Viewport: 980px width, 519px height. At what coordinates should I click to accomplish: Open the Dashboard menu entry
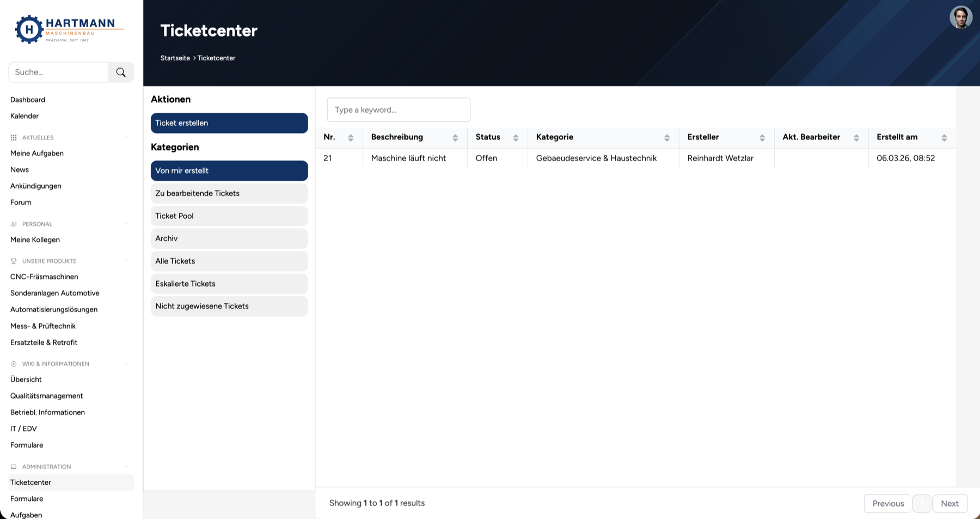(x=28, y=100)
